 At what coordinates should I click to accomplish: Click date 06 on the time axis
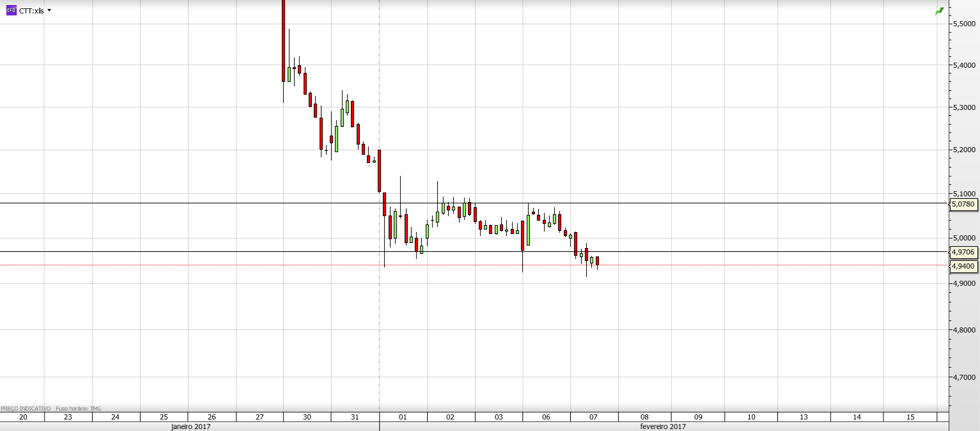(546, 417)
